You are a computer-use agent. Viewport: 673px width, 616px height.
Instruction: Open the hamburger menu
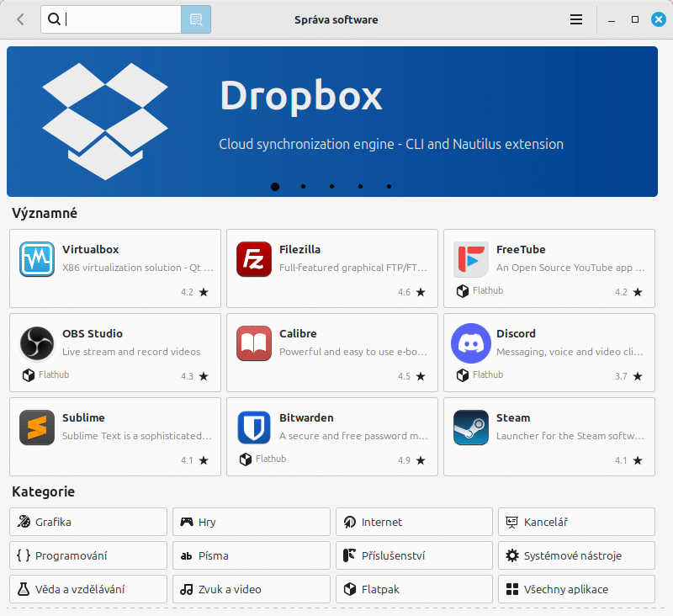coord(576,19)
